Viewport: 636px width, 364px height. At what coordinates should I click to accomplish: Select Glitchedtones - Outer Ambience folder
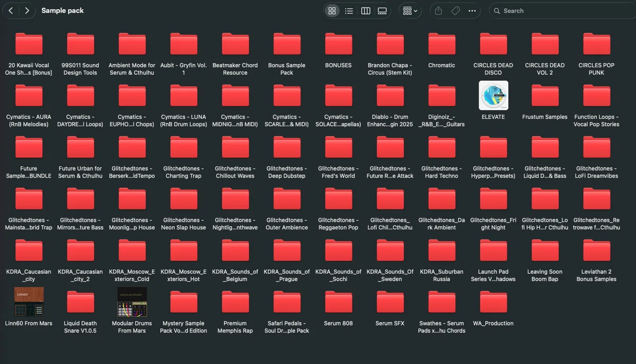click(x=287, y=199)
